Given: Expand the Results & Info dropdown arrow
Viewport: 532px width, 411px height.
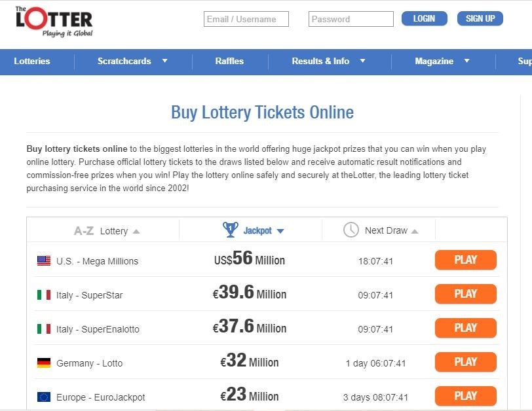Looking at the screenshot, I should pos(363,61).
